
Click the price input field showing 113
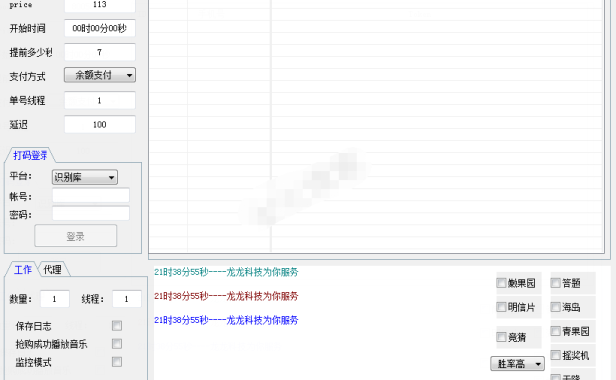click(x=100, y=6)
